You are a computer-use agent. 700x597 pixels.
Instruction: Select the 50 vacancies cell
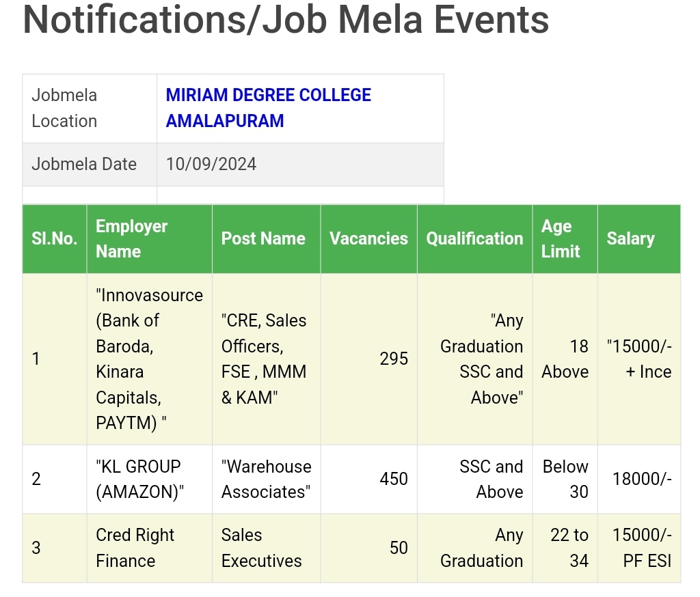click(368, 548)
